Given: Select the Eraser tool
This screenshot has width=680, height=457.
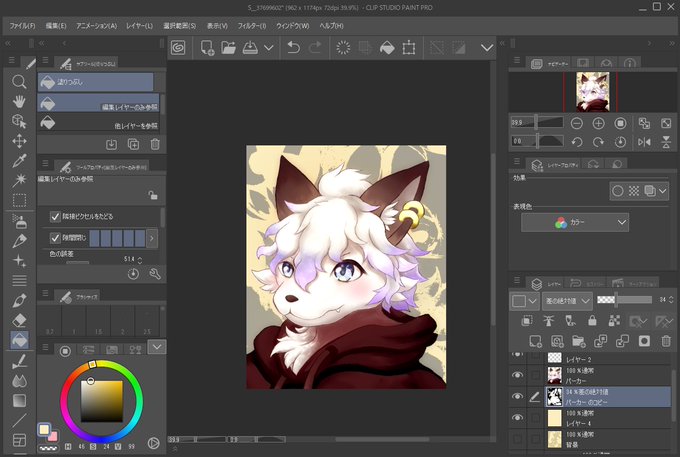Looking at the screenshot, I should pyautogui.click(x=19, y=320).
